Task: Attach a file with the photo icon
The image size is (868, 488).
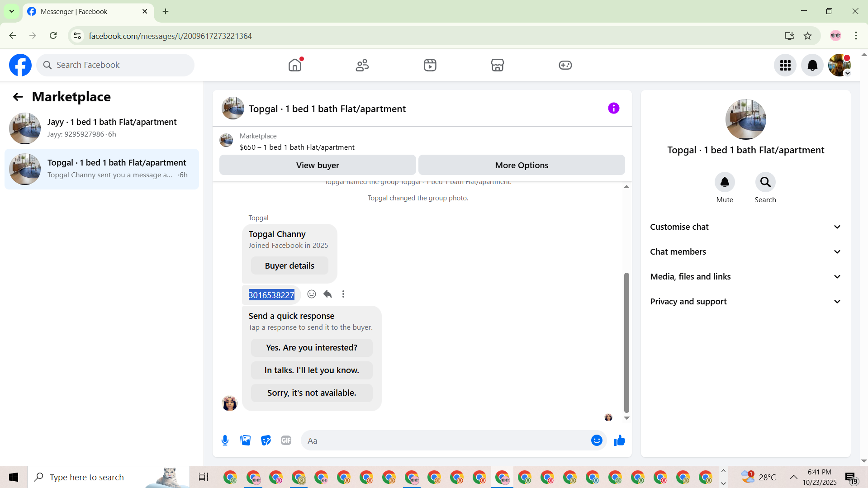Action: point(246,441)
